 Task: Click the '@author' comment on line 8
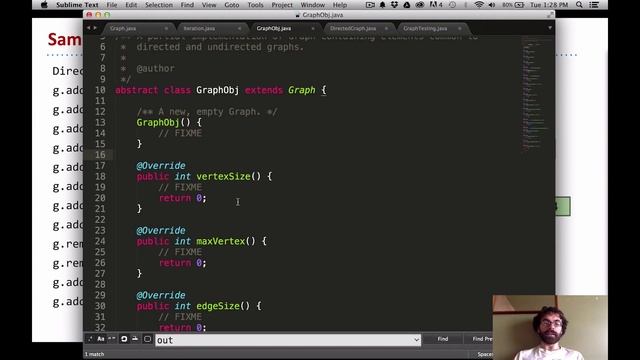[156, 69]
